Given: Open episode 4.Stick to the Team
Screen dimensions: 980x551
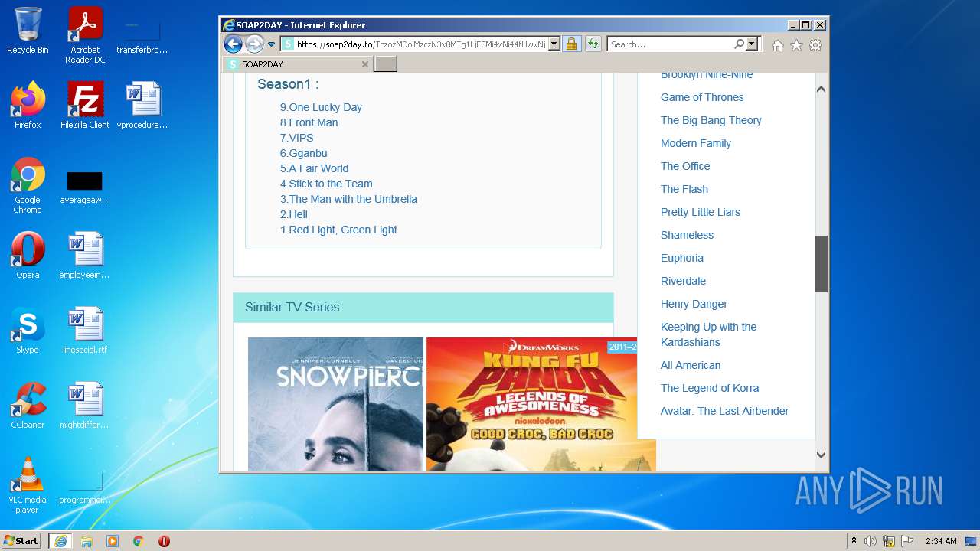Looking at the screenshot, I should (326, 184).
